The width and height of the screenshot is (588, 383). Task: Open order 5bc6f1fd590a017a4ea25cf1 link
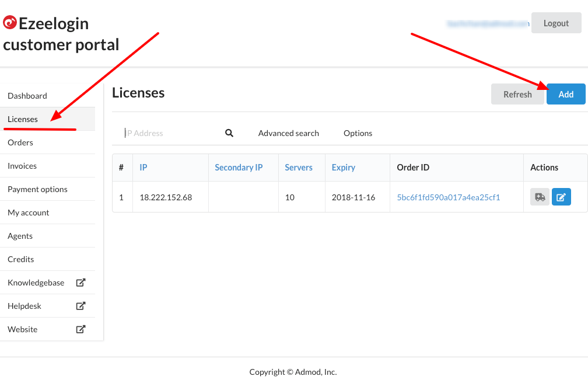pyautogui.click(x=449, y=197)
